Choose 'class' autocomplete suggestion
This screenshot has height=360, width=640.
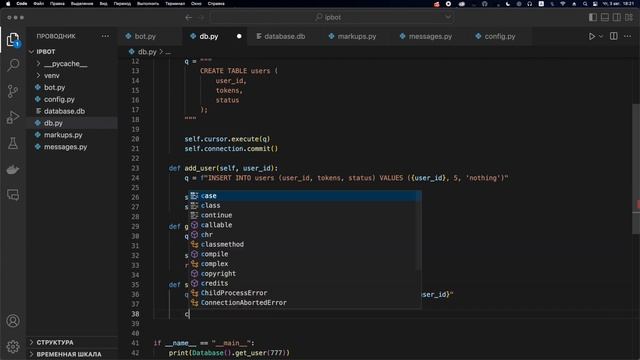[304, 206]
